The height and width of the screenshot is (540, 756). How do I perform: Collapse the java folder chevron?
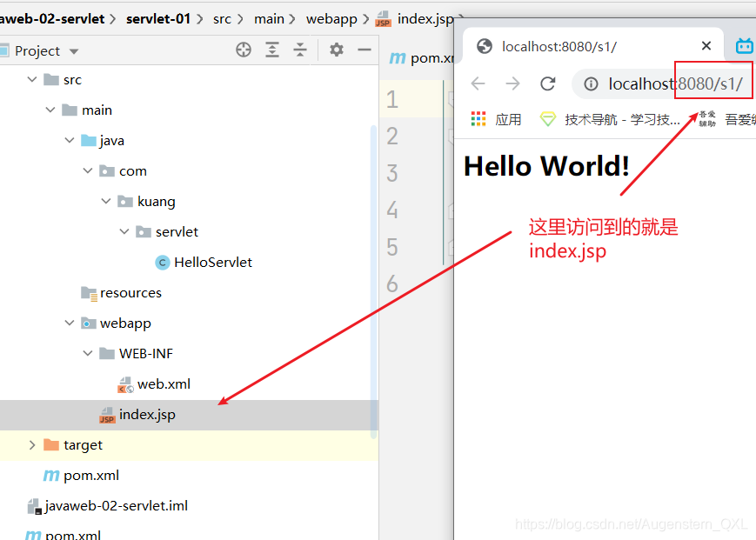(70, 140)
